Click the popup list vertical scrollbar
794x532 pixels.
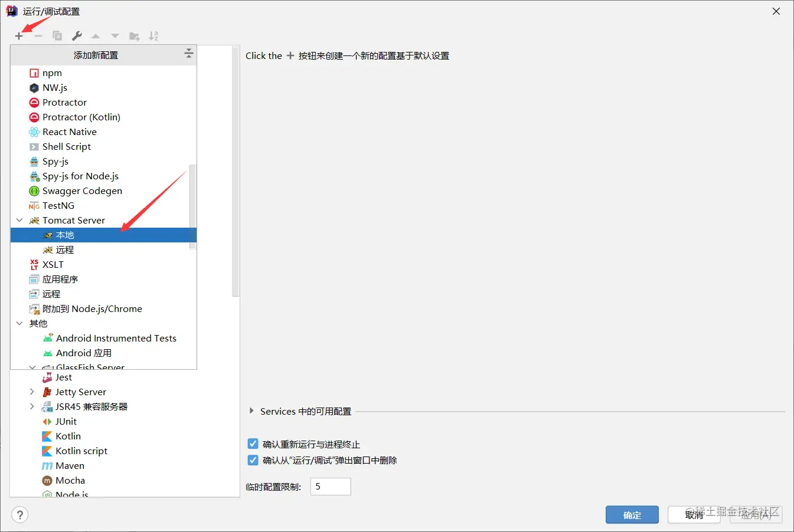click(x=192, y=206)
